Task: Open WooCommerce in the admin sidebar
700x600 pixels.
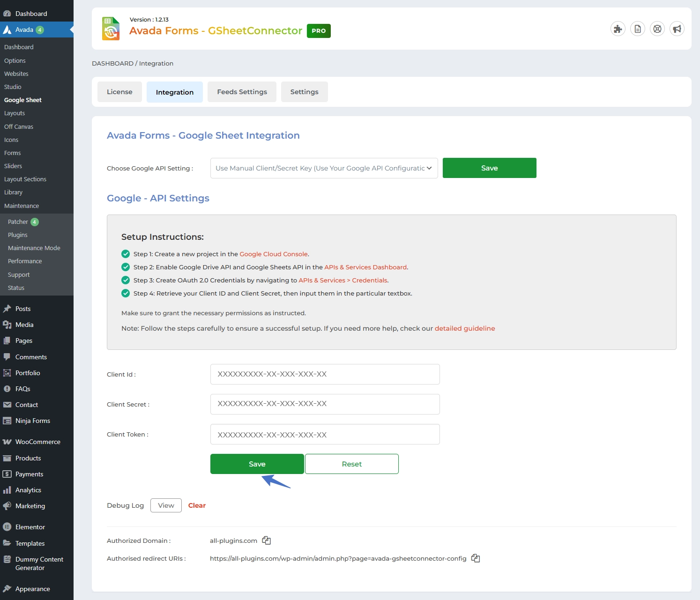Action: pyautogui.click(x=37, y=442)
